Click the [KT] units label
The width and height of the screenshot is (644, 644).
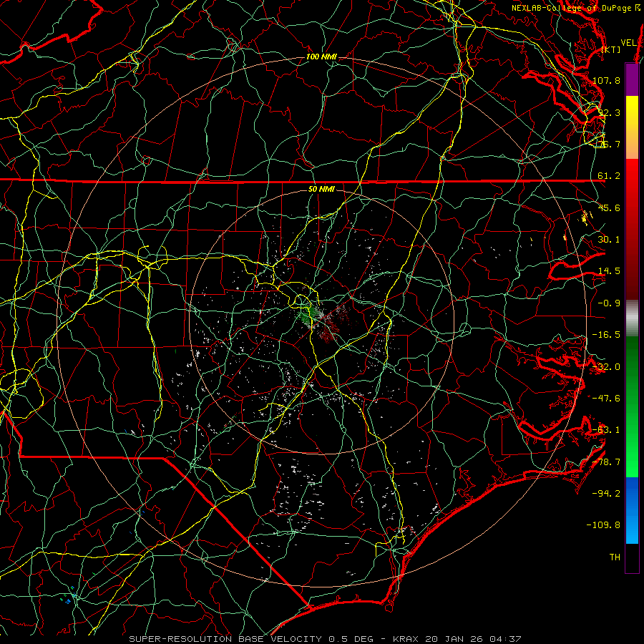tap(611, 50)
